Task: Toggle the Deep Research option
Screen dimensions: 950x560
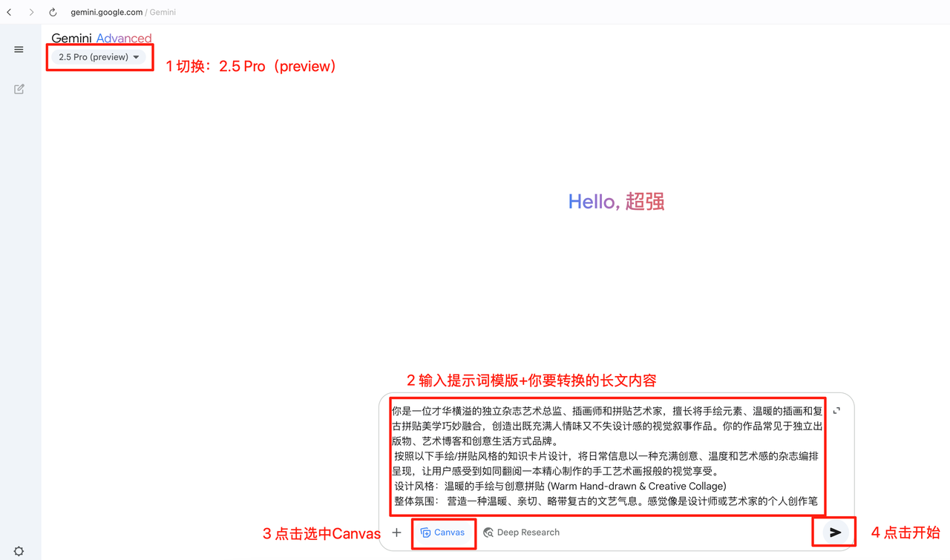Action: click(521, 533)
